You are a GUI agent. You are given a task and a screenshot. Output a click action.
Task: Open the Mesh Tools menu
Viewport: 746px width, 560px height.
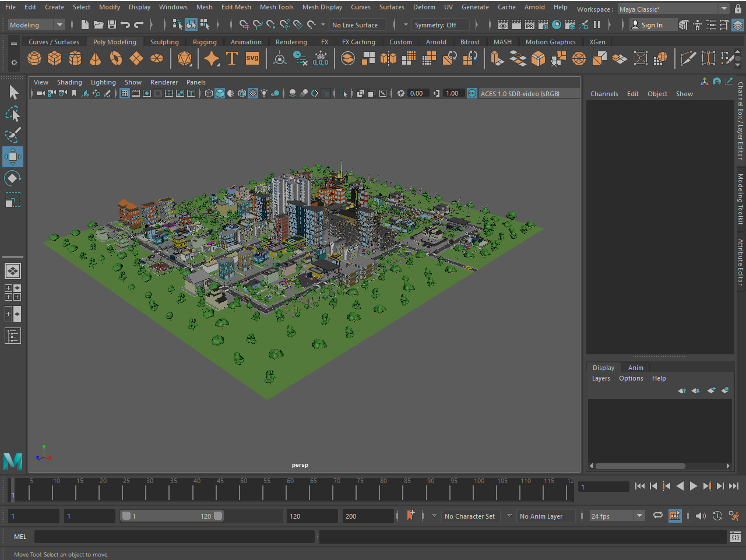276,7
